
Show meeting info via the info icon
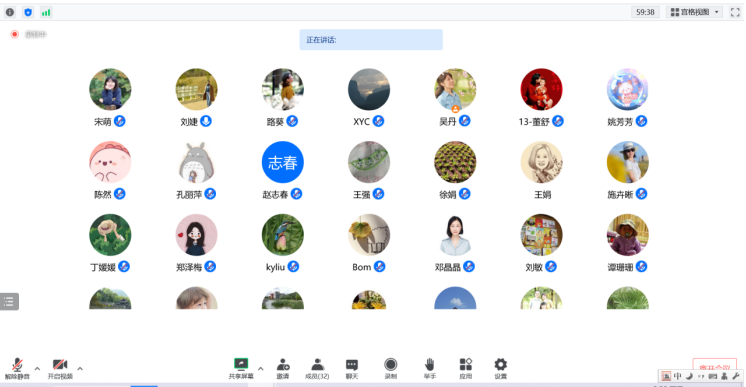tap(10, 12)
